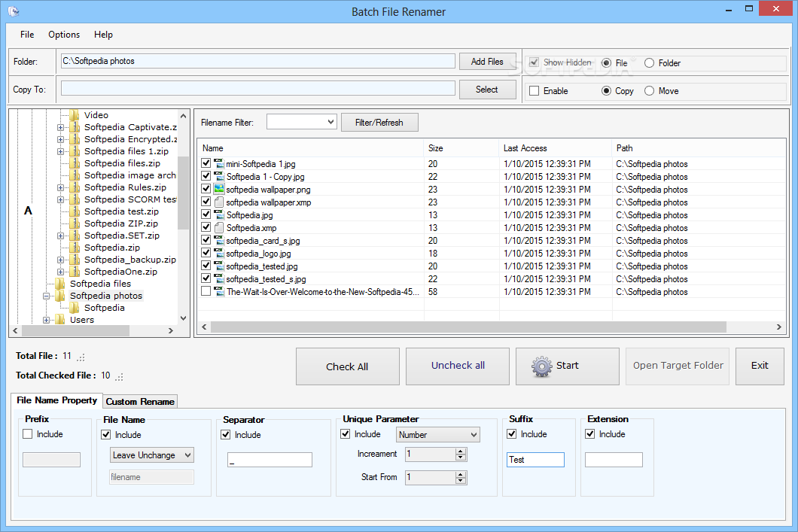Click the Select button for Copy To

tap(487, 90)
